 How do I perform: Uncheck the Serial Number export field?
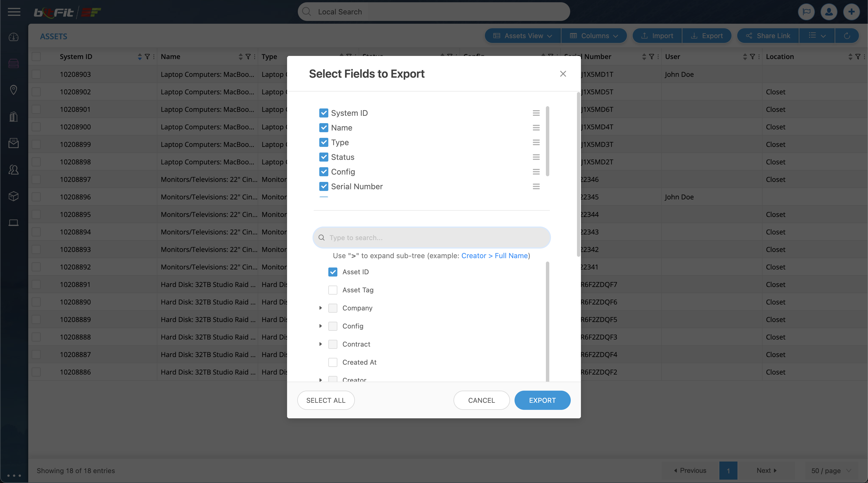tap(324, 186)
